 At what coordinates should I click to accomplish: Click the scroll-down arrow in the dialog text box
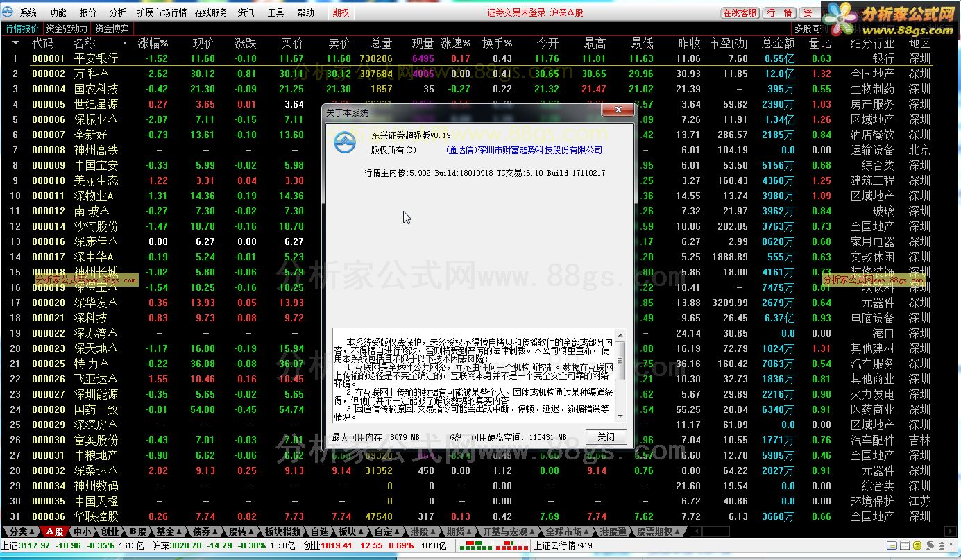tap(620, 416)
